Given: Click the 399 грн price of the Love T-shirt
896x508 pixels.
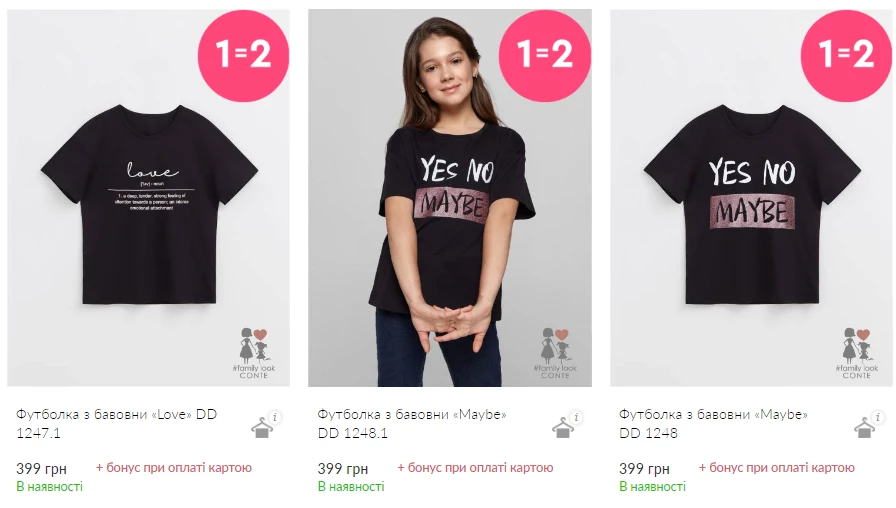Looking at the screenshot, I should pos(42,468).
